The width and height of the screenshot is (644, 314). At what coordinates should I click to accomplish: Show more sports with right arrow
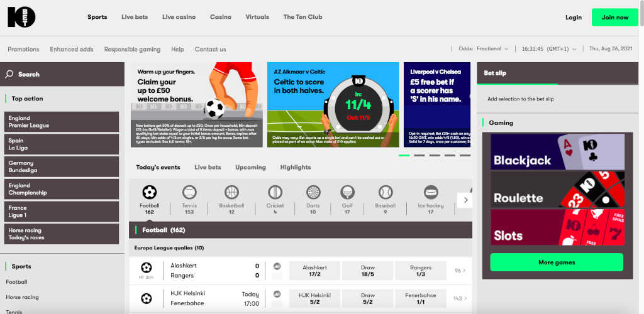[465, 200]
